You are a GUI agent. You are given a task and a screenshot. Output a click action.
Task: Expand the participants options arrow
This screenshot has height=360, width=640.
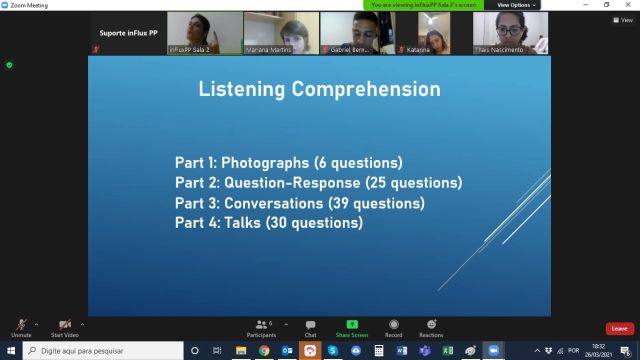pyautogui.click(x=286, y=324)
